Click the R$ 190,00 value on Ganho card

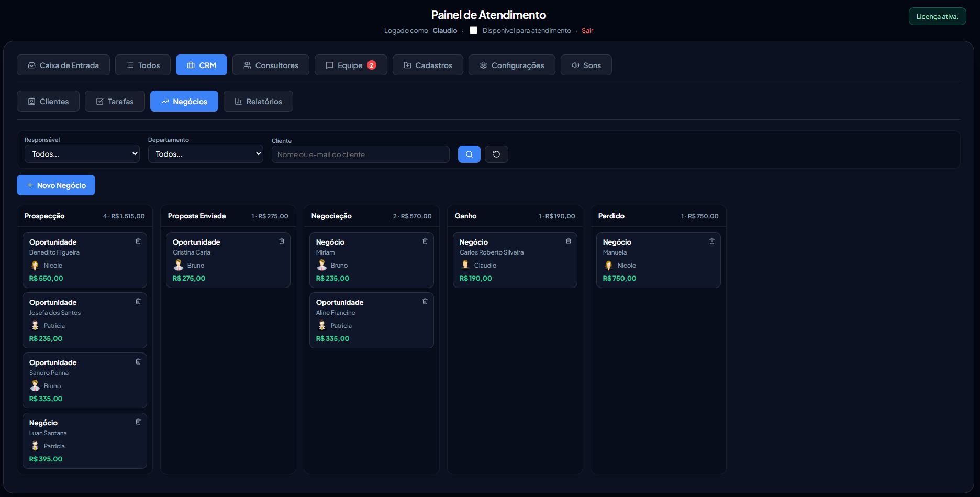[x=475, y=278]
